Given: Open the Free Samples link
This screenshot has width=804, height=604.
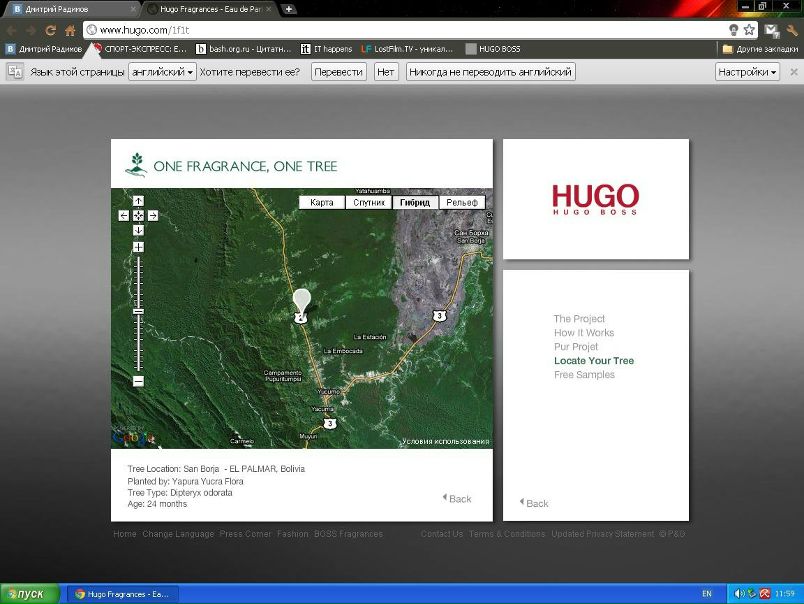Looking at the screenshot, I should tap(584, 375).
